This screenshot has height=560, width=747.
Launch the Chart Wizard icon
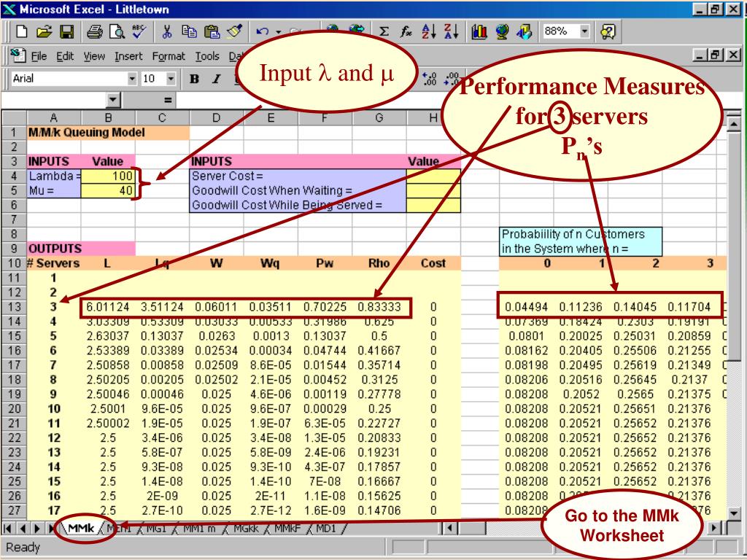pyautogui.click(x=479, y=32)
